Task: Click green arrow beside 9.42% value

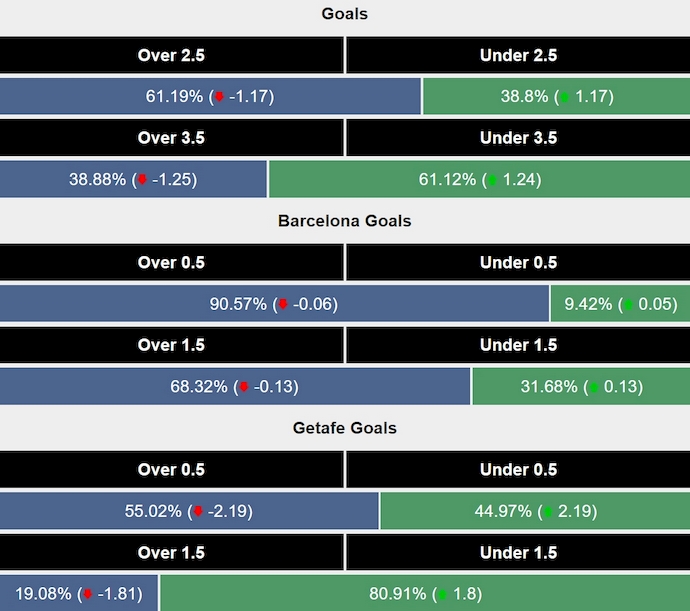Action: click(629, 304)
